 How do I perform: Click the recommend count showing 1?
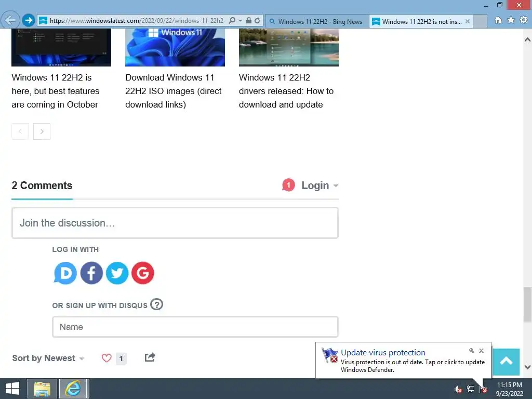click(121, 358)
